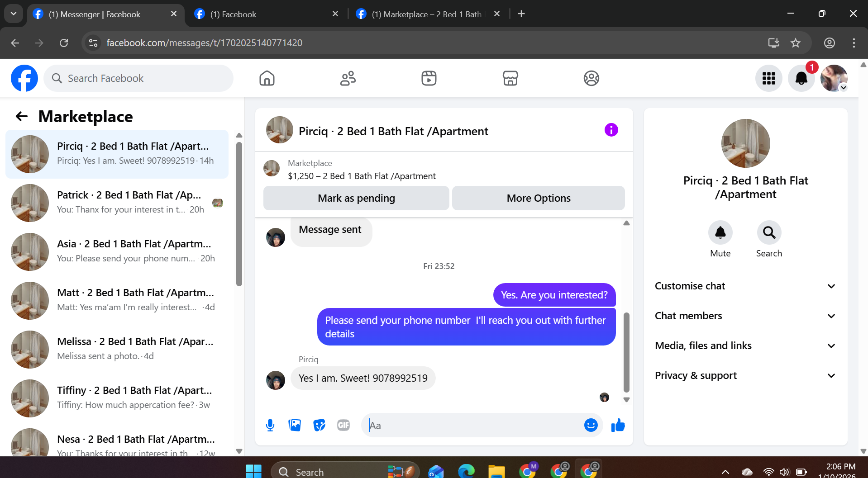Screen dimensions: 868x478
Task: Choose a sticker icon
Action: tap(319, 425)
